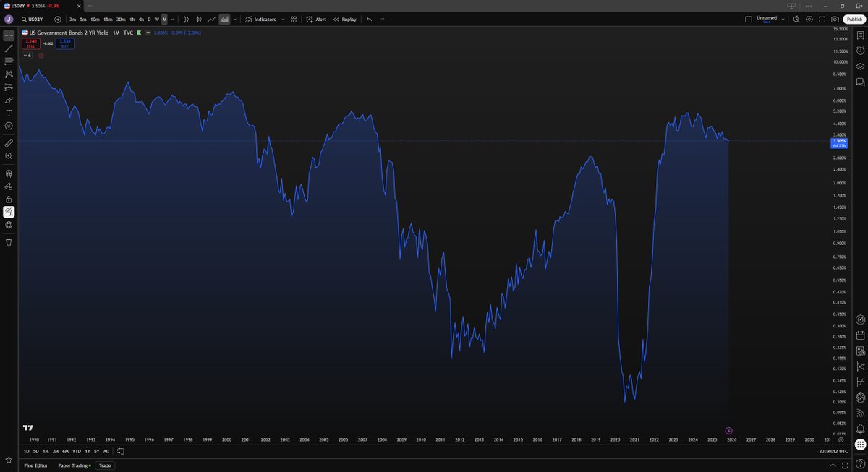Expand the collapsed indicators legend arrow
Viewport: 868px width, 472px height.
tap(27, 55)
